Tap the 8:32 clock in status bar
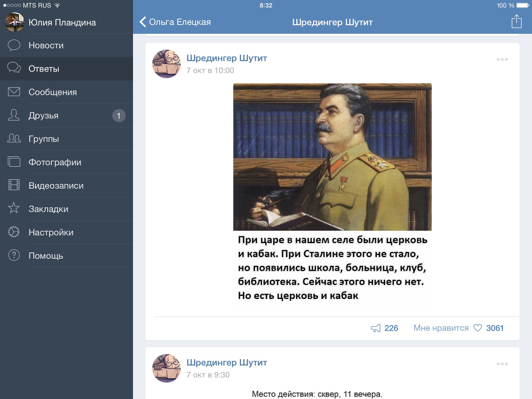 click(266, 5)
